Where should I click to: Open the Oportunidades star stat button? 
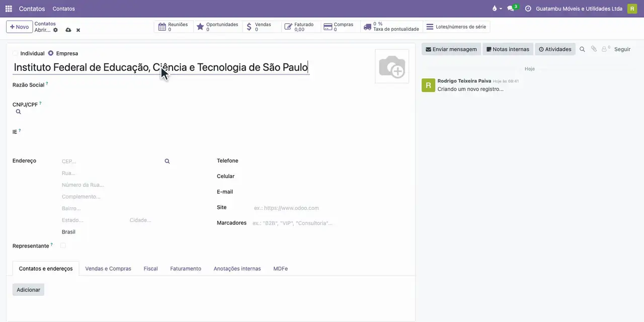click(217, 27)
